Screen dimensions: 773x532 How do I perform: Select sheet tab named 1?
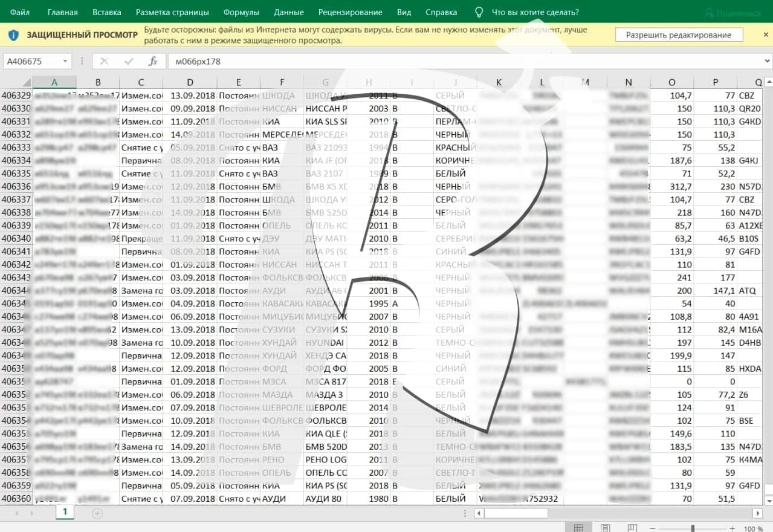[64, 513]
